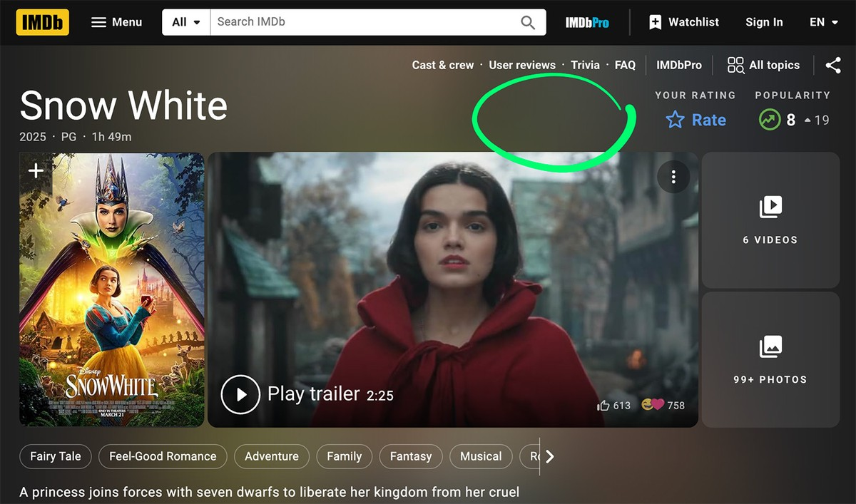Select the Feel-Good Romance genre chip
Image resolution: width=856 pixels, height=504 pixels.
pos(163,456)
